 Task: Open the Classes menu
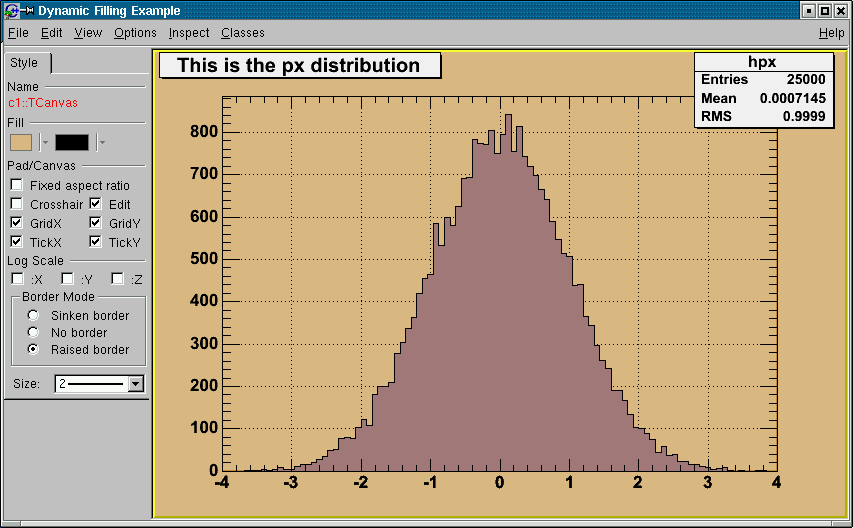pos(243,33)
